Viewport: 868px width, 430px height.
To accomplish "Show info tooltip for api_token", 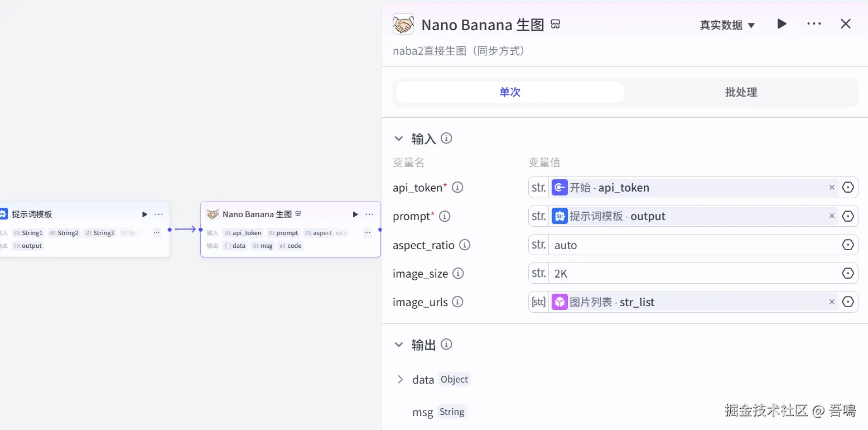I will point(457,188).
